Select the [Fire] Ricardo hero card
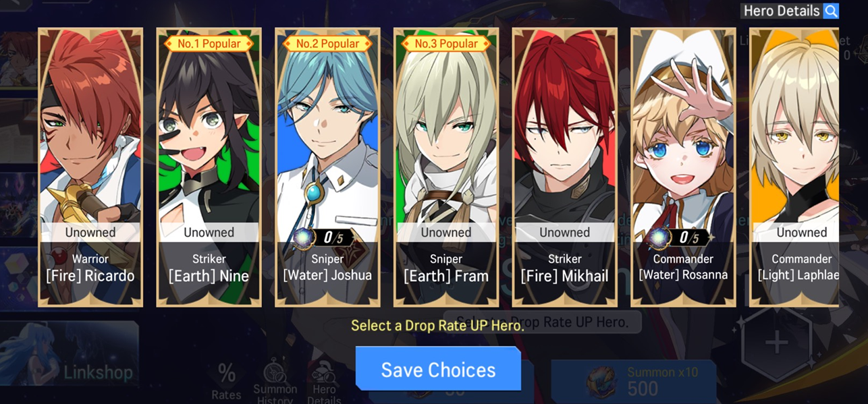The width and height of the screenshot is (868, 404). point(90,167)
